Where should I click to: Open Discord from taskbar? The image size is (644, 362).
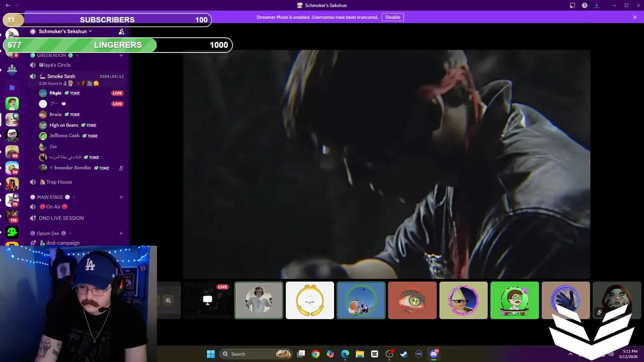434,354
